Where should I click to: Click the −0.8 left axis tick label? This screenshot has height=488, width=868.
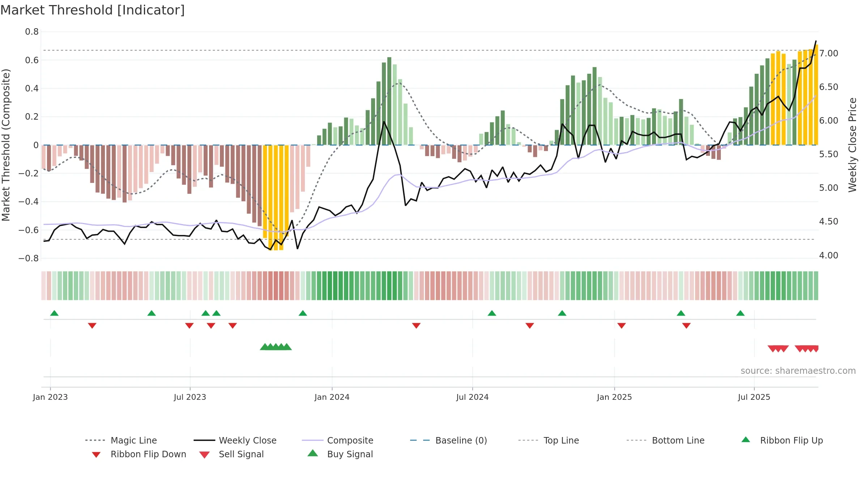pyautogui.click(x=29, y=258)
